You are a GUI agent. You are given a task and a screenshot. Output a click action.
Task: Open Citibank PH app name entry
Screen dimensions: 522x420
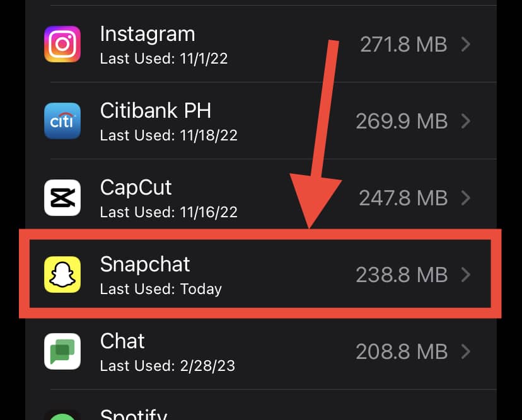[156, 110]
